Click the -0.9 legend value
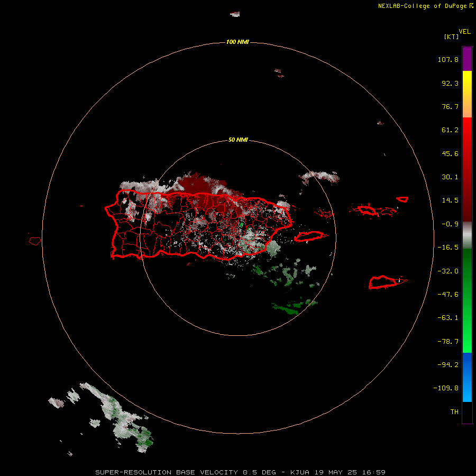The height and width of the screenshot is (476, 476). click(x=450, y=224)
